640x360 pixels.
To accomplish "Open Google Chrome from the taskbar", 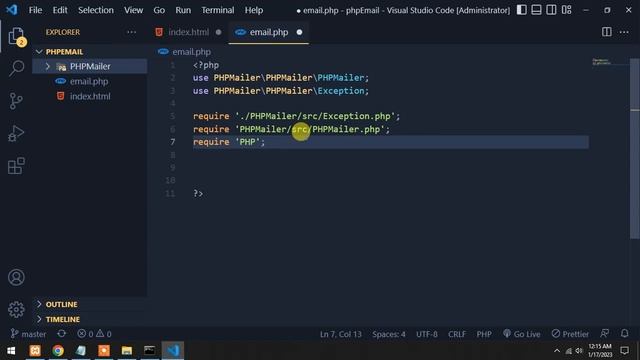I will pyautogui.click(x=58, y=350).
